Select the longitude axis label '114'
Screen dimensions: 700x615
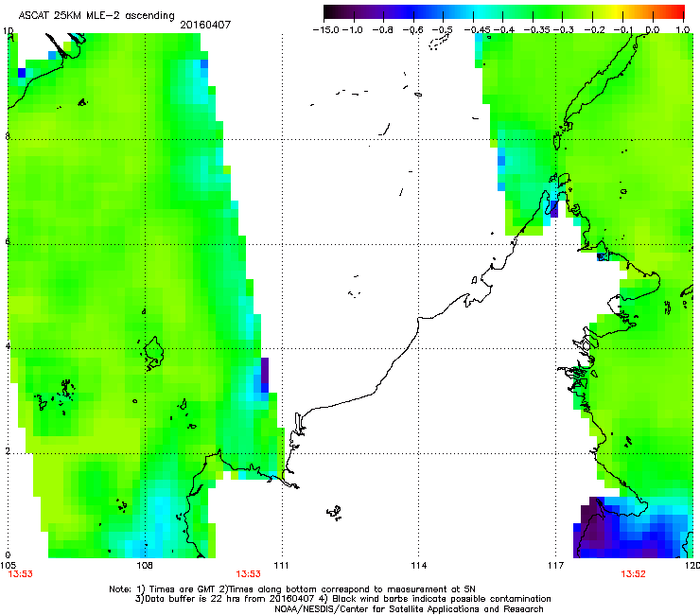419,566
